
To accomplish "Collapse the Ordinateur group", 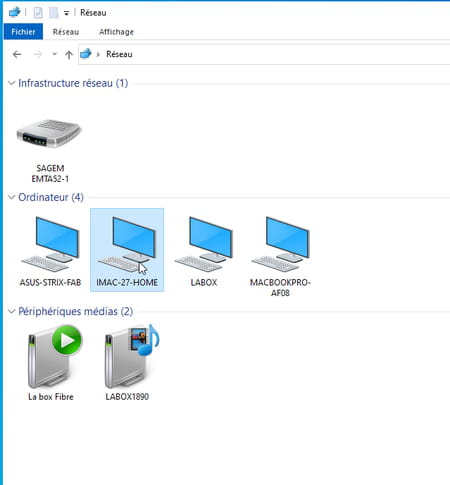I will point(12,197).
